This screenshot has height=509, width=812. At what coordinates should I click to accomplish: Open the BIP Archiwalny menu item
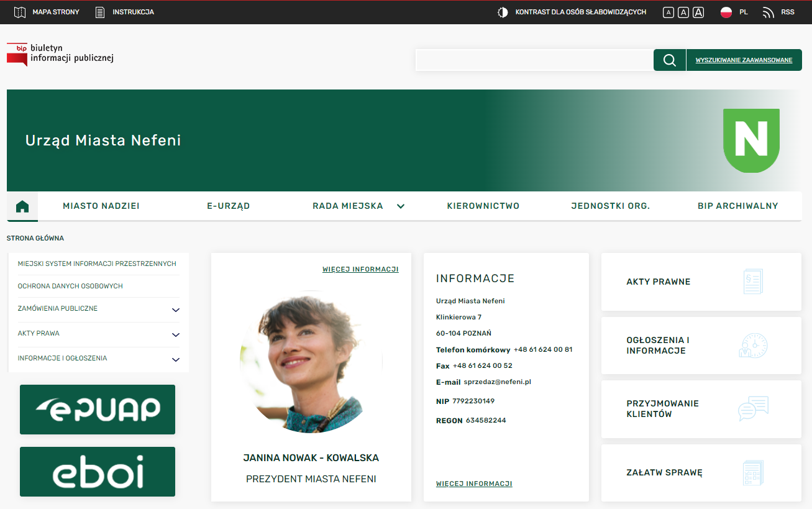pyautogui.click(x=738, y=206)
